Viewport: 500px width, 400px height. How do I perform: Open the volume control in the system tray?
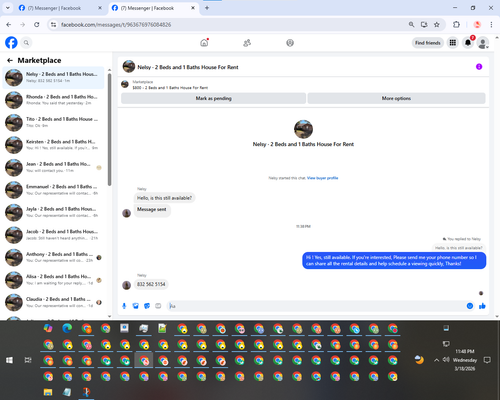click(x=446, y=360)
